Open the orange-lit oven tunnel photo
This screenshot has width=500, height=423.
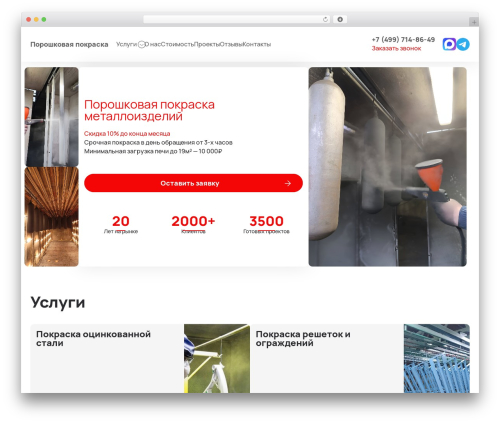click(x=52, y=217)
